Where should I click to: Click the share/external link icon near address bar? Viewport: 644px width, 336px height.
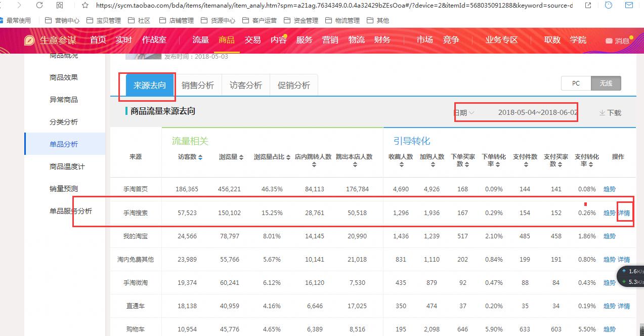click(588, 6)
